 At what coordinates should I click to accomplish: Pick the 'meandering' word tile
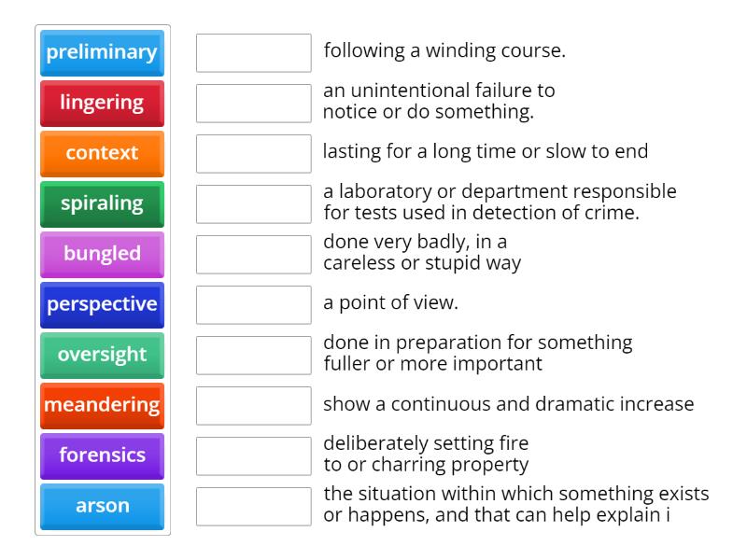tap(102, 405)
